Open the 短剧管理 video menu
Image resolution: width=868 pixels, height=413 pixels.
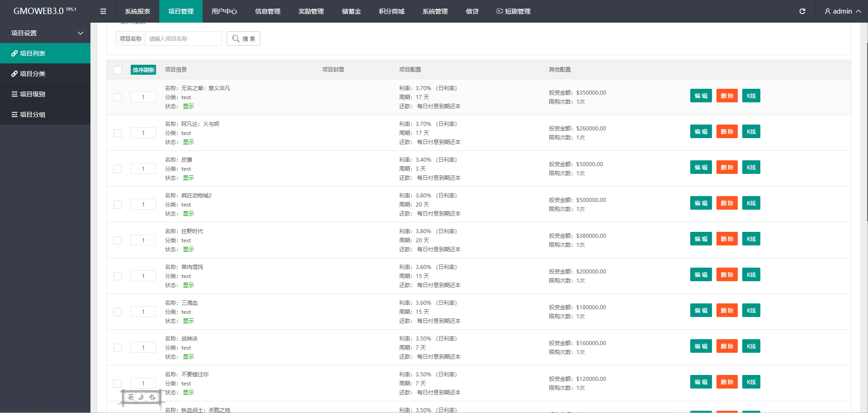pos(513,11)
